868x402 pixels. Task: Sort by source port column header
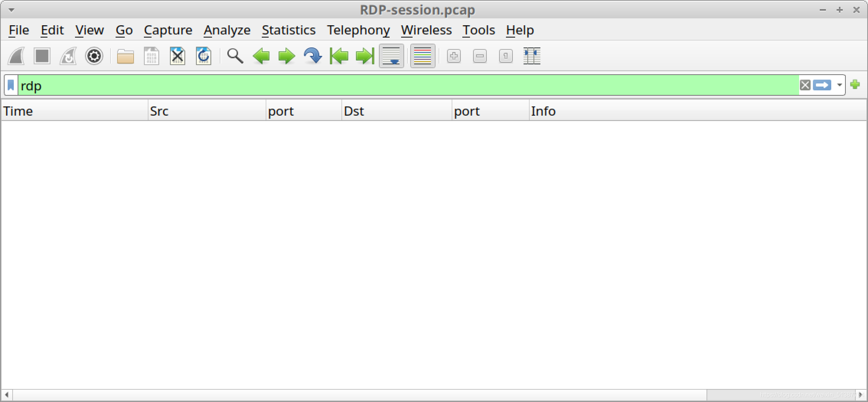[303, 111]
